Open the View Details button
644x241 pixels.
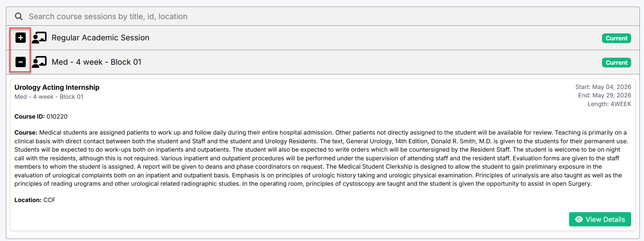(600, 219)
